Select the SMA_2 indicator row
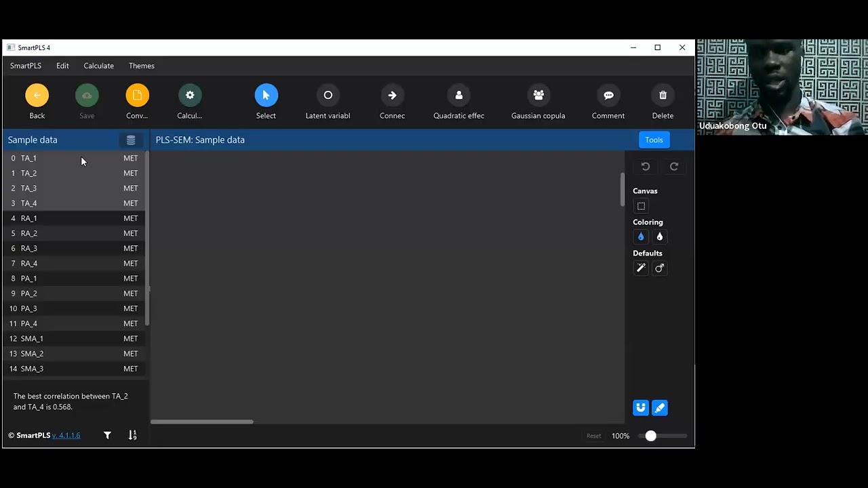This screenshot has height=488, width=868. click(74, 353)
